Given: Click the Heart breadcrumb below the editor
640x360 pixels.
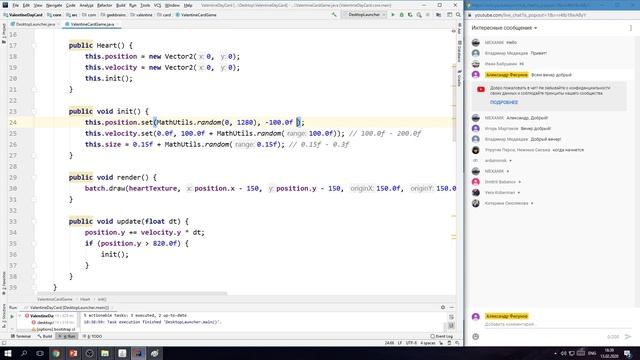Looking at the screenshot, I should tap(85, 299).
